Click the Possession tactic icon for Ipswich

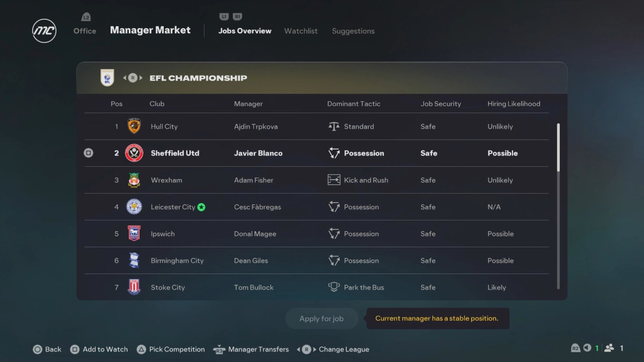click(x=335, y=234)
